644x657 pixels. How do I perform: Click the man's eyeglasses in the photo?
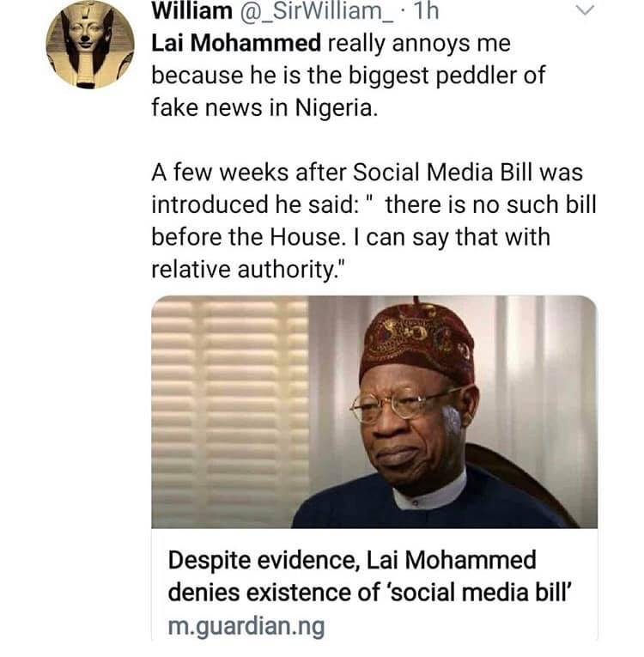point(405,404)
